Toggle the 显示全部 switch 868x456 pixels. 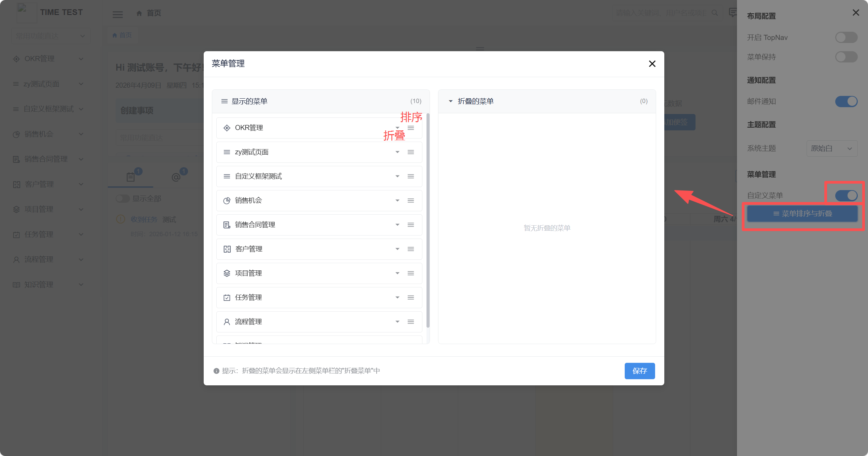pos(122,198)
